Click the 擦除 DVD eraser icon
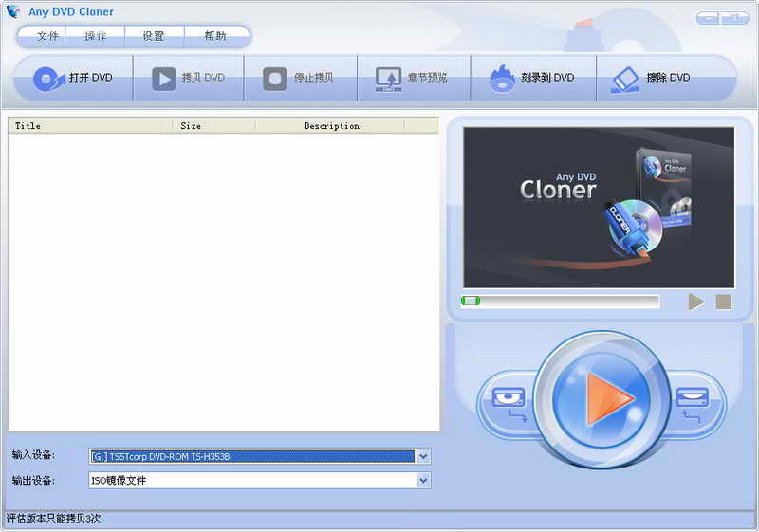This screenshot has width=759, height=532. [625, 80]
